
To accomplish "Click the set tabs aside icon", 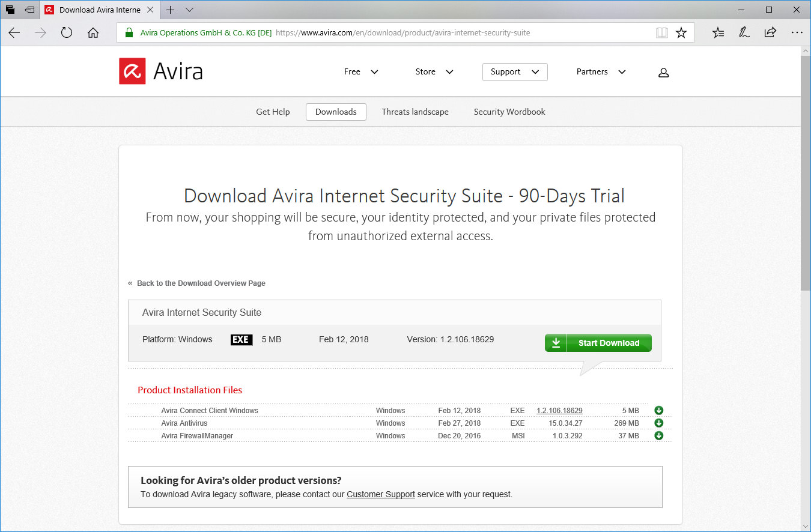I will (29, 10).
